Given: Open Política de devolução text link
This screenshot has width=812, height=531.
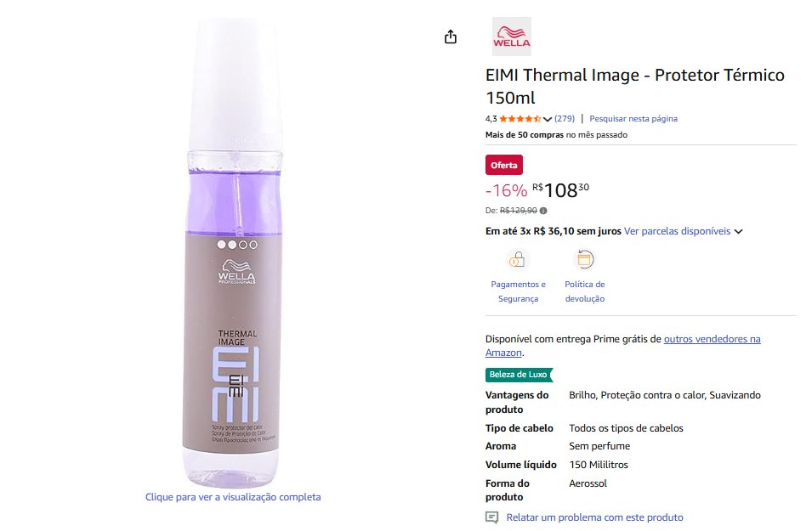Looking at the screenshot, I should (x=585, y=291).
